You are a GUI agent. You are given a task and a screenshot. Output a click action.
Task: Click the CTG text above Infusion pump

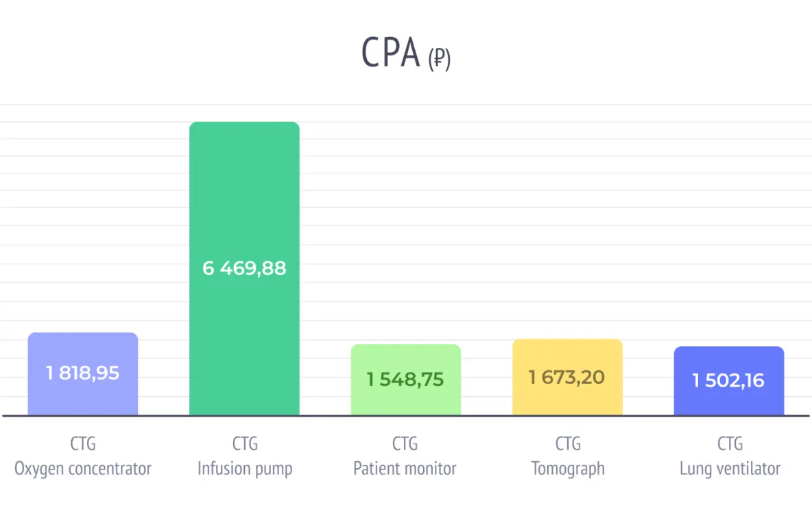(x=245, y=444)
